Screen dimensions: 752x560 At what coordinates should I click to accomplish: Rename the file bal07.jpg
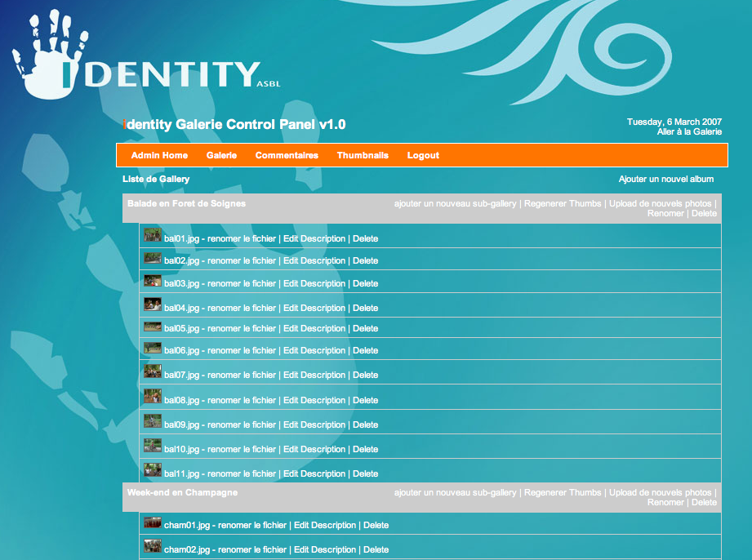coord(242,375)
